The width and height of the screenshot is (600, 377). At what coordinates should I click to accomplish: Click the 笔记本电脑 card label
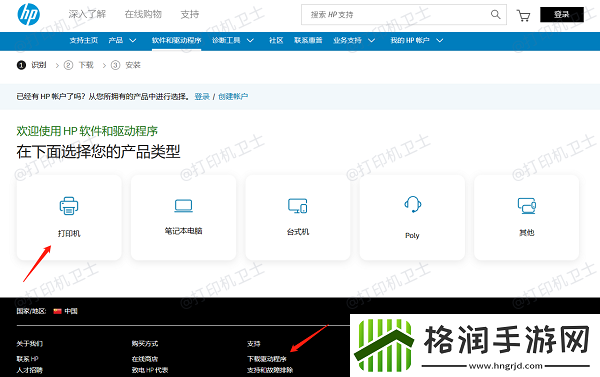[x=183, y=231]
